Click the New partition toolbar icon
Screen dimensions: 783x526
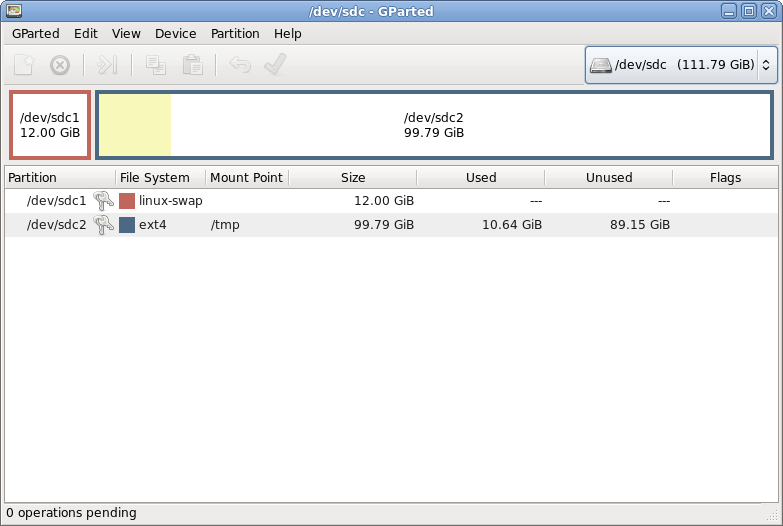tap(24, 65)
